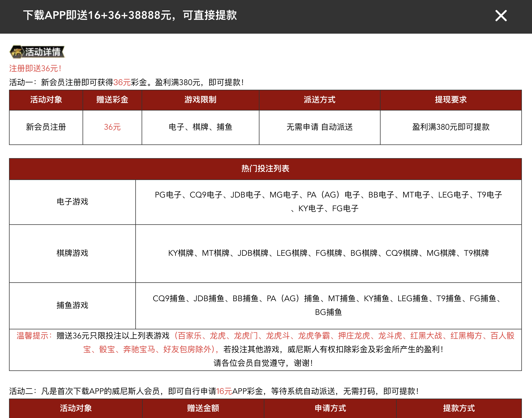Click the 新会员注册 cell
532x418 pixels.
pyautogui.click(x=46, y=127)
